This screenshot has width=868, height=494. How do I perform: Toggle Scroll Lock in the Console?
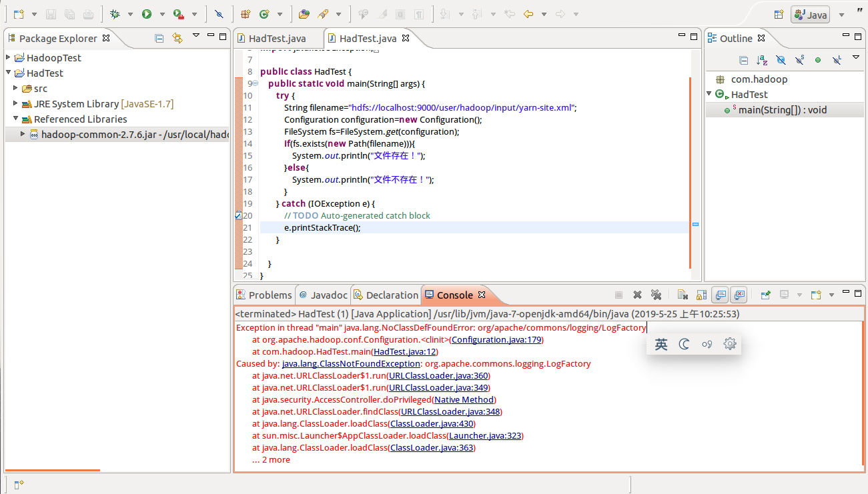[700, 294]
